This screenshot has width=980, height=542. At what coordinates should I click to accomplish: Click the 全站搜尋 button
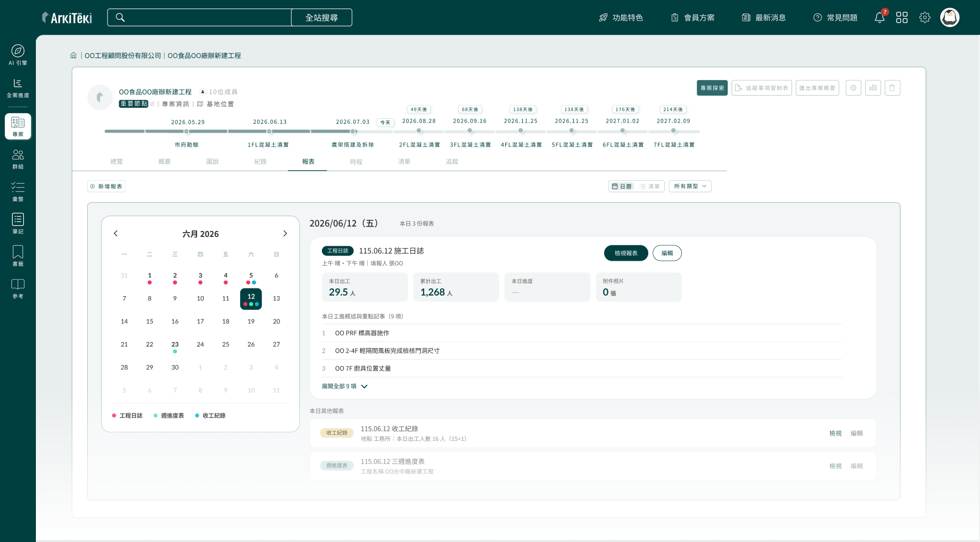coord(321,18)
